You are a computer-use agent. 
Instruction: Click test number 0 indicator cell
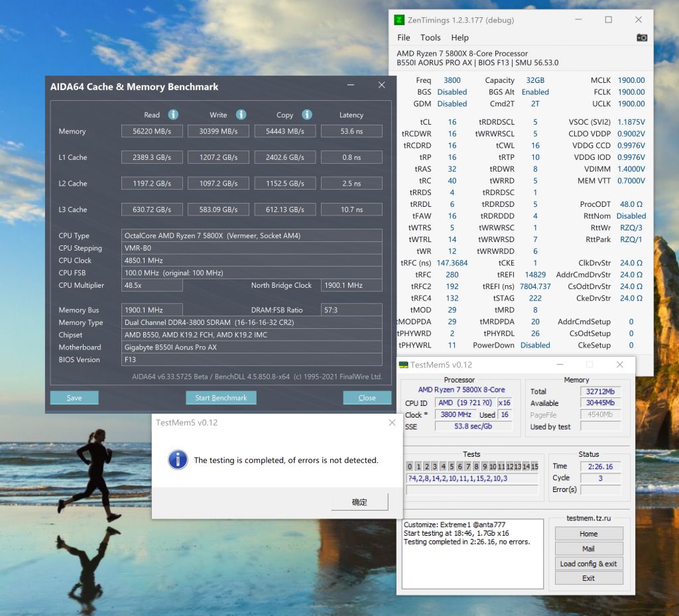click(410, 467)
